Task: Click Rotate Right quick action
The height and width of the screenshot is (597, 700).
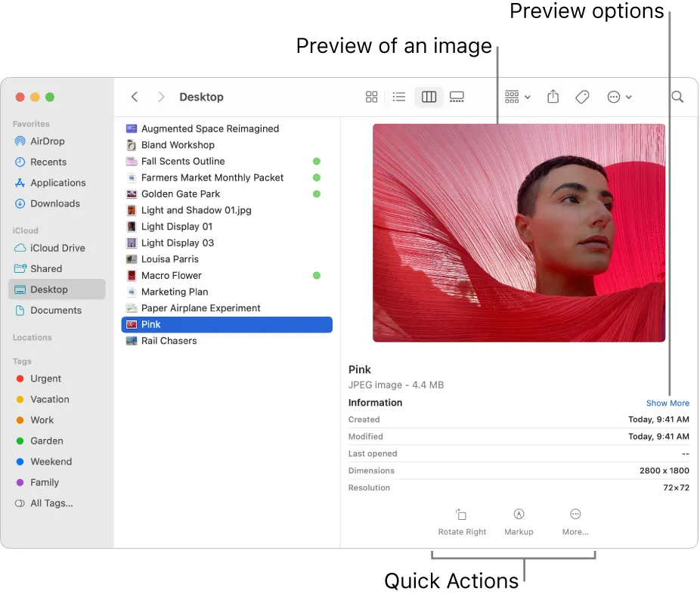Action: click(462, 522)
